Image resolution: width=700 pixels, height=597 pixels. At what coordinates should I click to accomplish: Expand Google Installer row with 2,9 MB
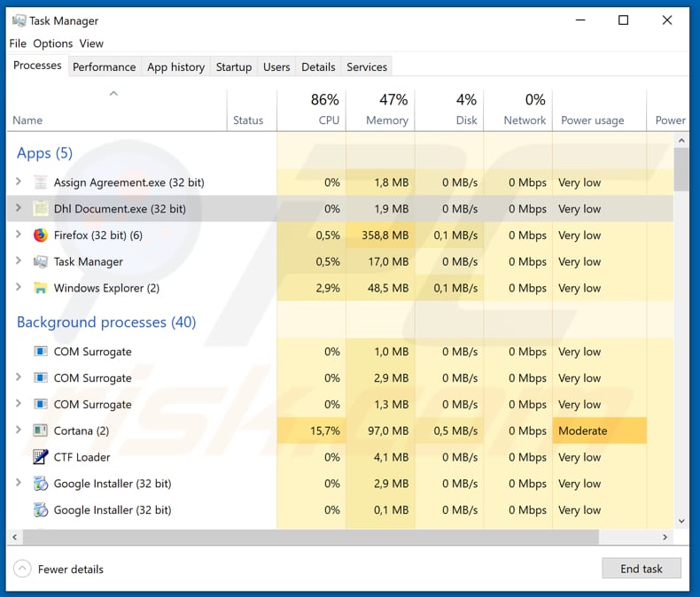[19, 483]
